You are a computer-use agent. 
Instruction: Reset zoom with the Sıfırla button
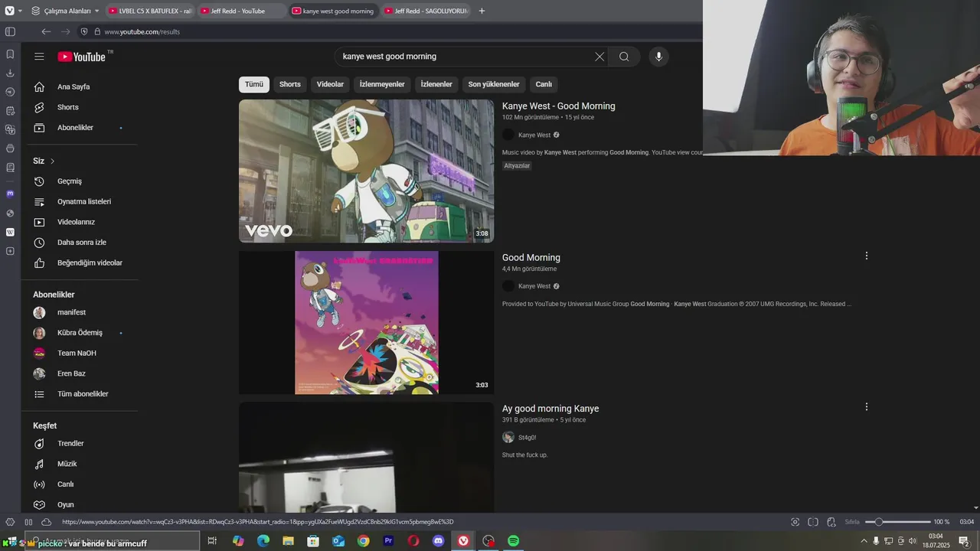(x=852, y=522)
